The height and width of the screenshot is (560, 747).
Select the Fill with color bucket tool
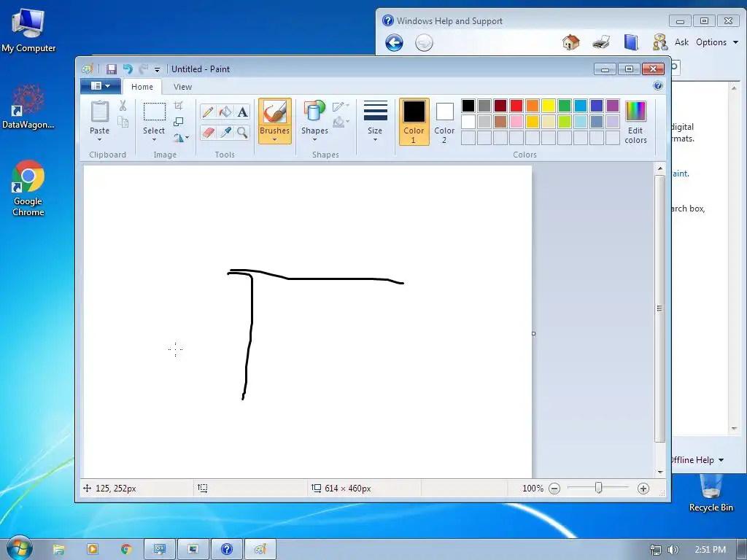point(225,112)
